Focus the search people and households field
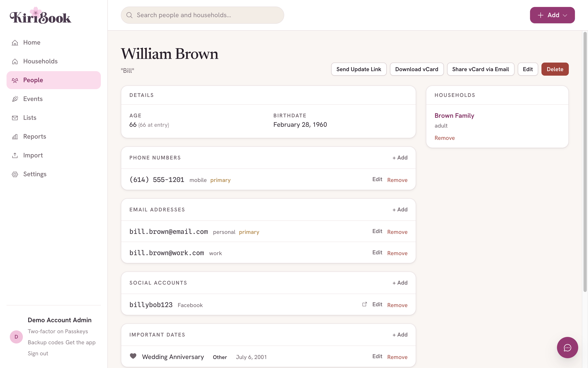 [x=202, y=15]
